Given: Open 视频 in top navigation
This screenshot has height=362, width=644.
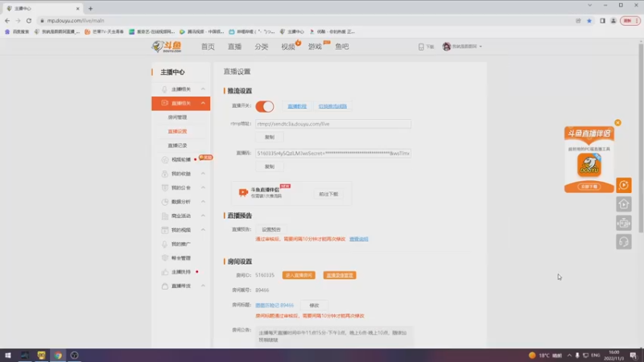Looking at the screenshot, I should pos(288,47).
